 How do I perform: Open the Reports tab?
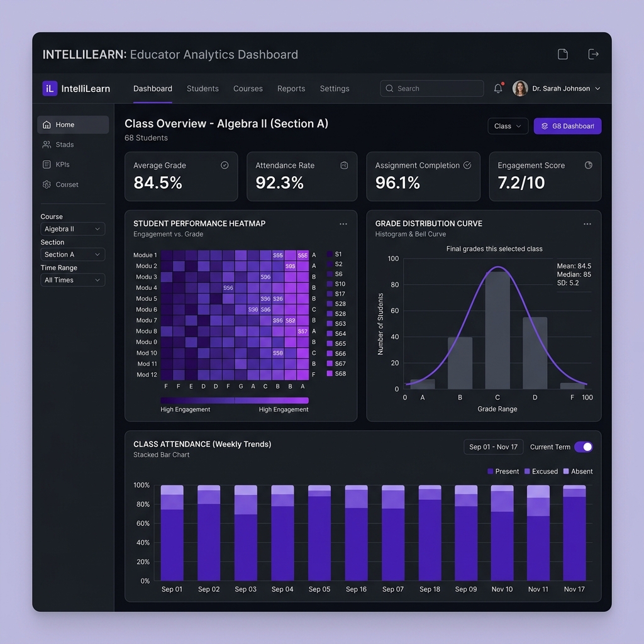coord(291,88)
